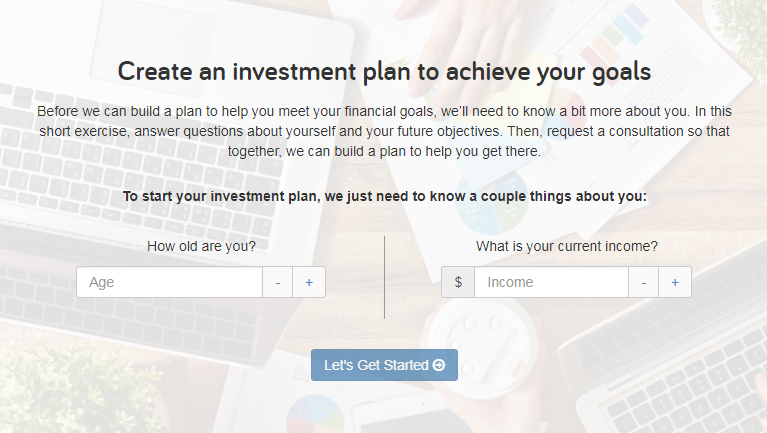
Task: Focus the Age input field
Action: (170, 282)
